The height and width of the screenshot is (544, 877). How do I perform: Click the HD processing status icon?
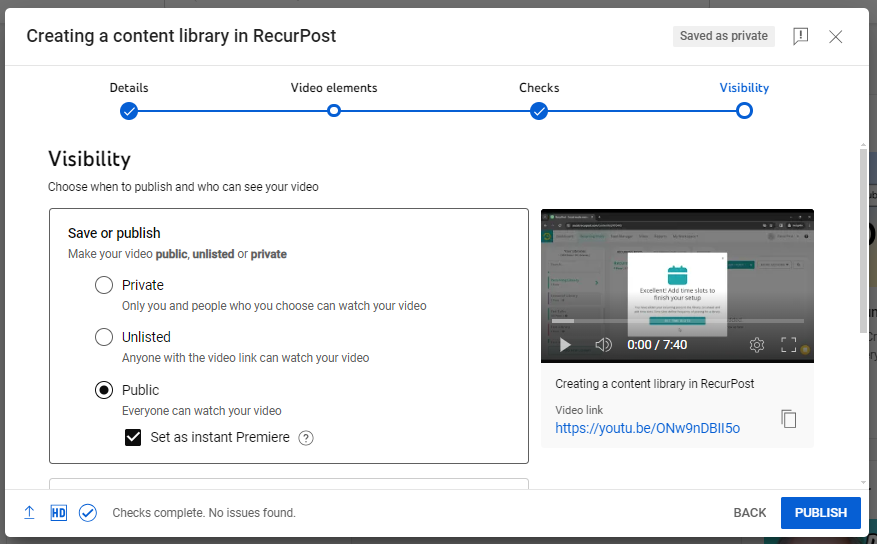(x=59, y=513)
